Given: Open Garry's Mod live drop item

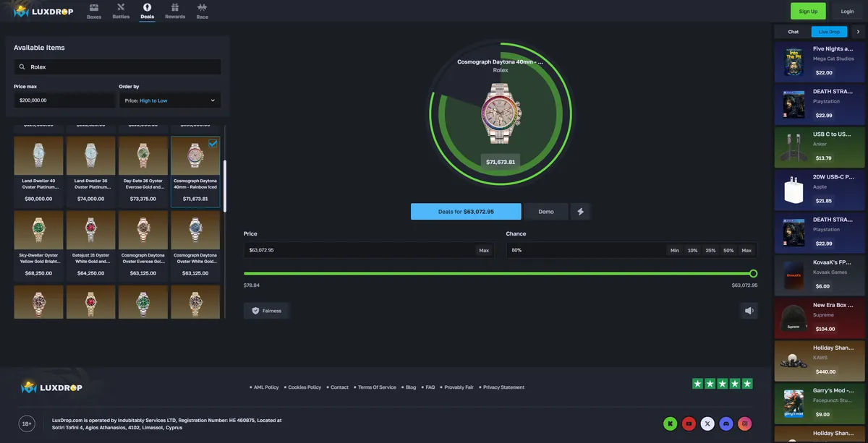Looking at the screenshot, I should pos(818,403).
